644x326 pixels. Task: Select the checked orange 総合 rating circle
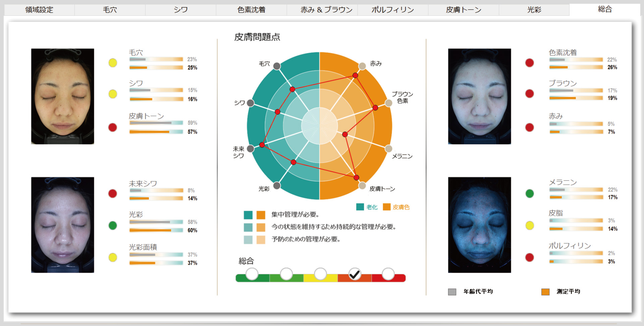pos(355,274)
